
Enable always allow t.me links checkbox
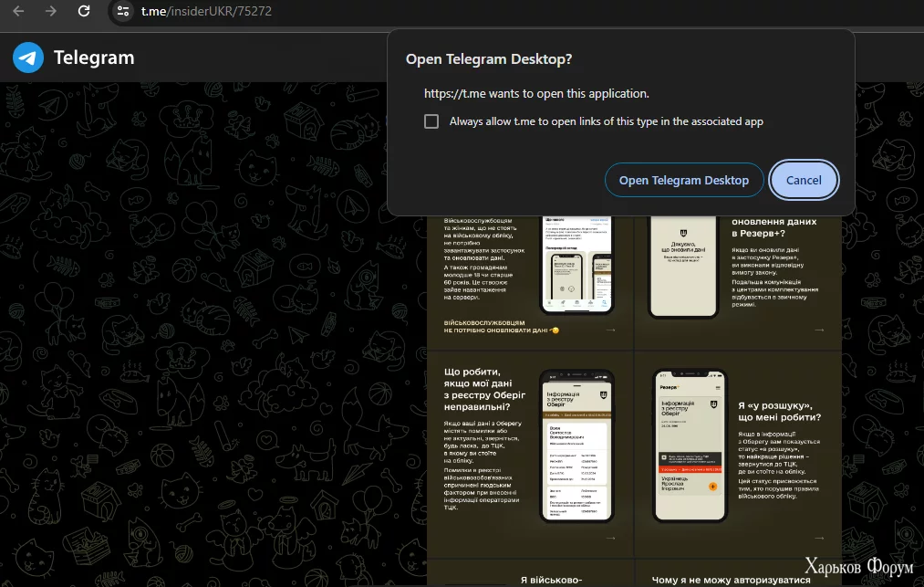click(431, 121)
